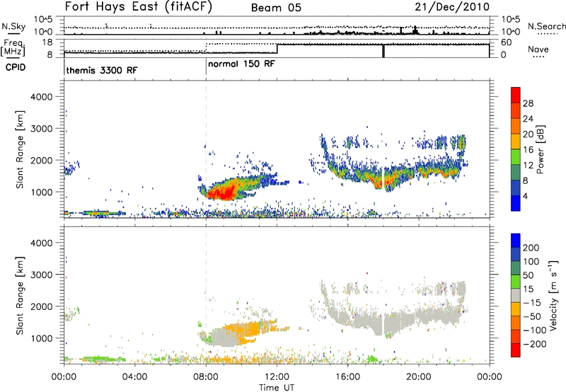Click the orange velocity patch near 10:00
Viewport: 566px width, 392px height.
243,330
